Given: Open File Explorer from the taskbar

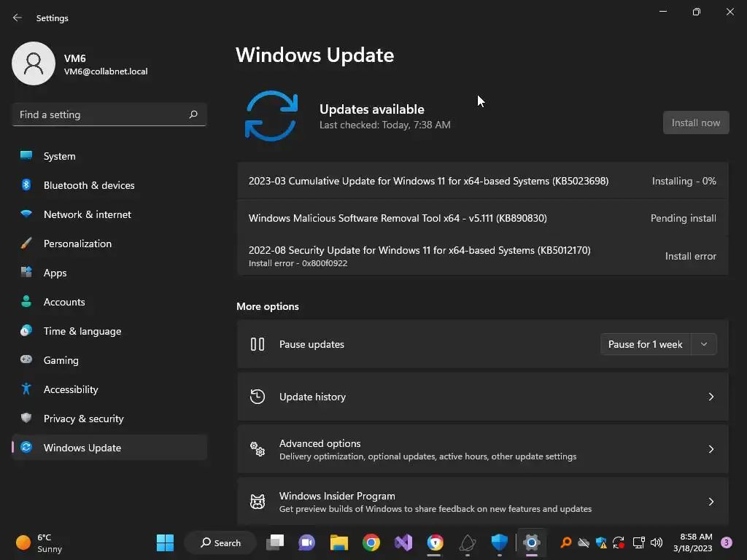Looking at the screenshot, I should tap(338, 542).
